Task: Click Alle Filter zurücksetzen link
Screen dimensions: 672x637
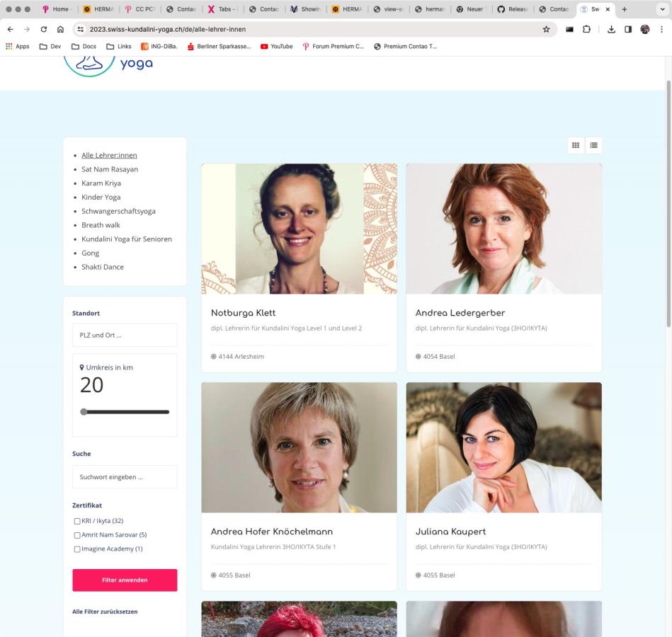Action: point(105,612)
